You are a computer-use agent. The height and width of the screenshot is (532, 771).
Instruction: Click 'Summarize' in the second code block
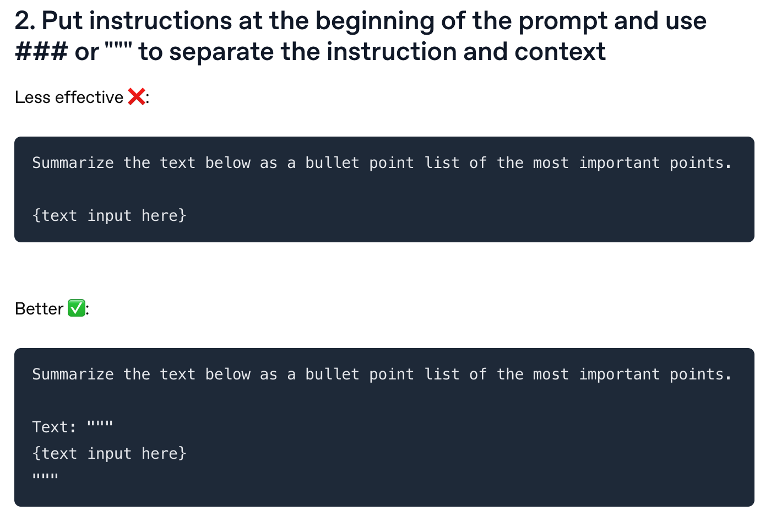tap(73, 374)
